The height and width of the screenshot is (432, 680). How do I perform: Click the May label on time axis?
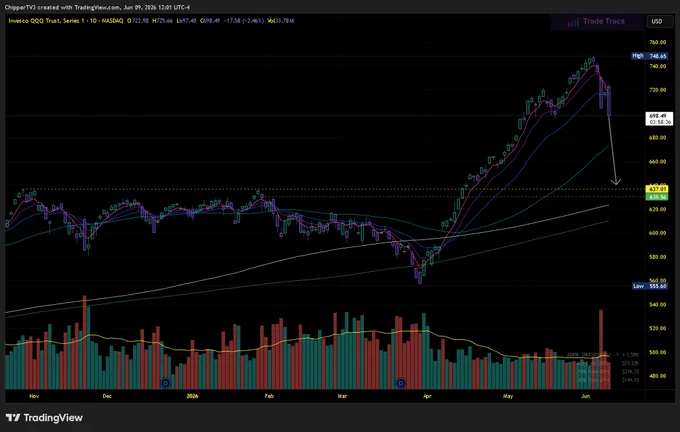tap(508, 396)
